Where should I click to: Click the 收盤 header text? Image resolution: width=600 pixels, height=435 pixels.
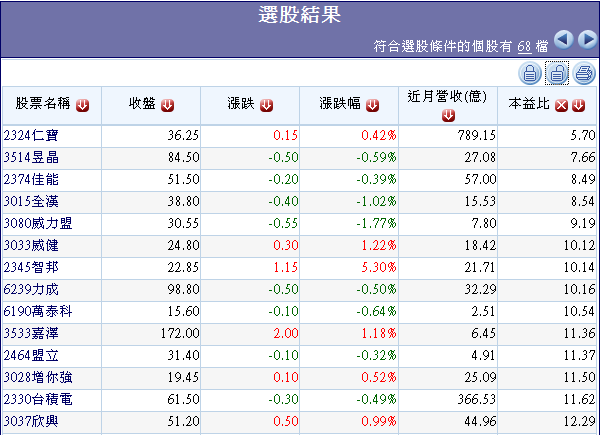point(142,103)
